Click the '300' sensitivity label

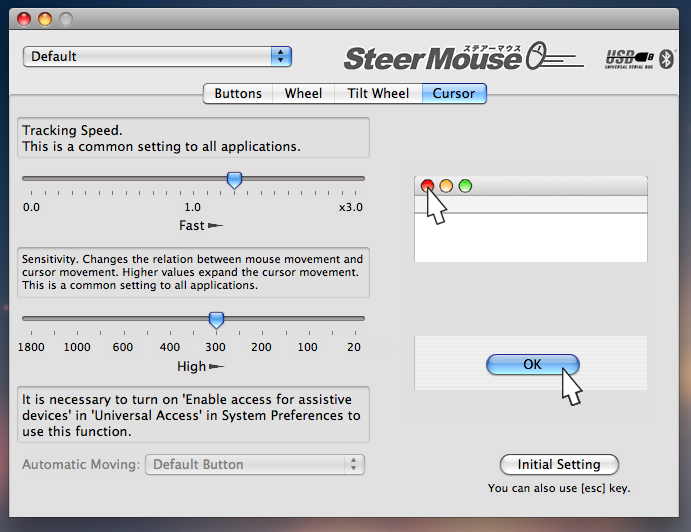coord(215,347)
